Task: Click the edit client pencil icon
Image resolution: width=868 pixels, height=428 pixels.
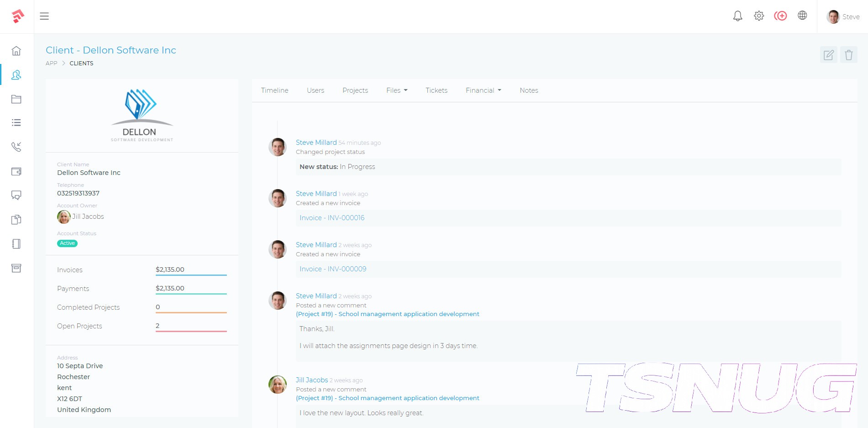Action: coord(828,55)
